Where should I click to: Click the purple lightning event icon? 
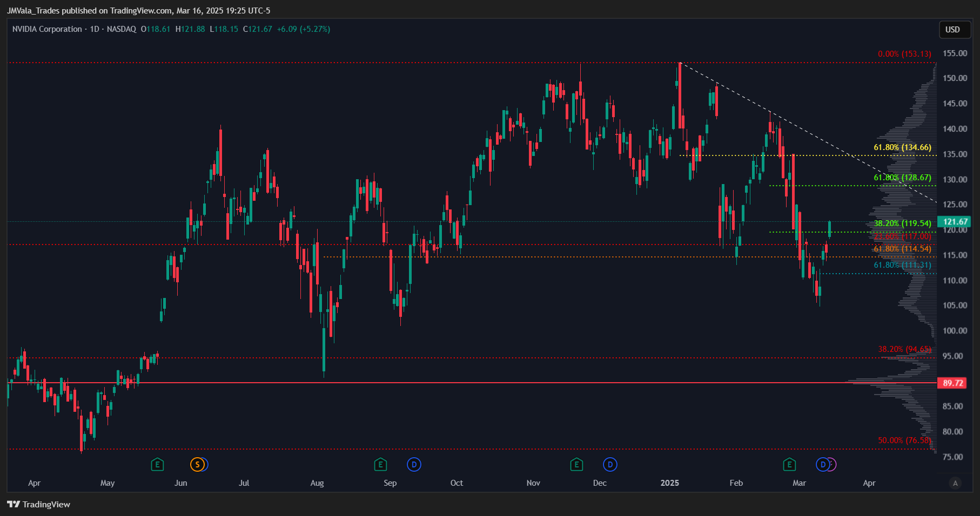[x=833, y=464]
